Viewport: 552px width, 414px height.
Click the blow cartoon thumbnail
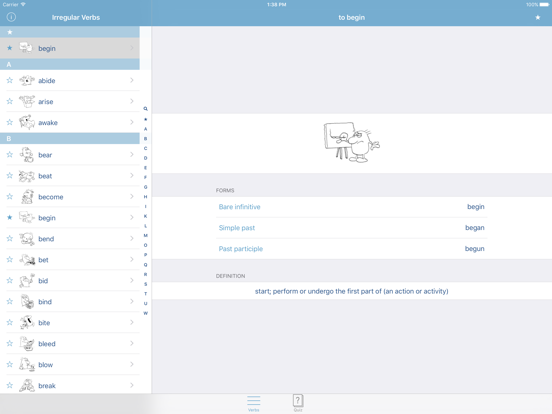(x=27, y=364)
